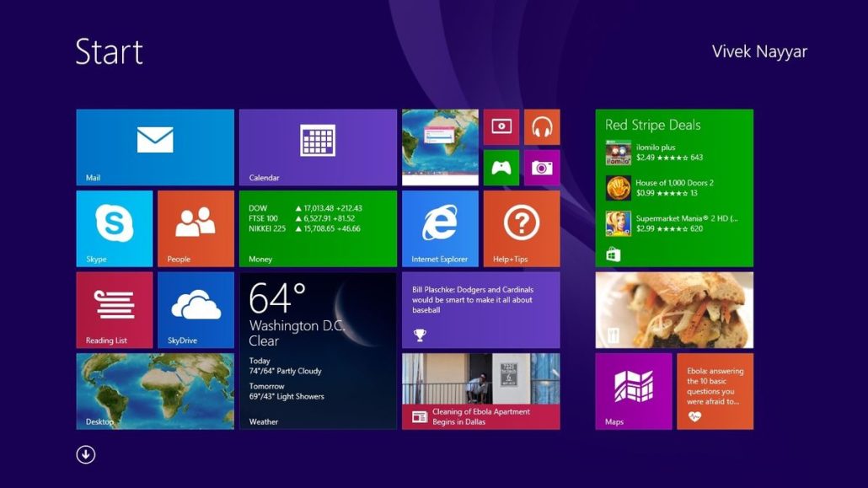This screenshot has height=488, width=868.
Task: Click the DOW index row
Action: [305, 208]
